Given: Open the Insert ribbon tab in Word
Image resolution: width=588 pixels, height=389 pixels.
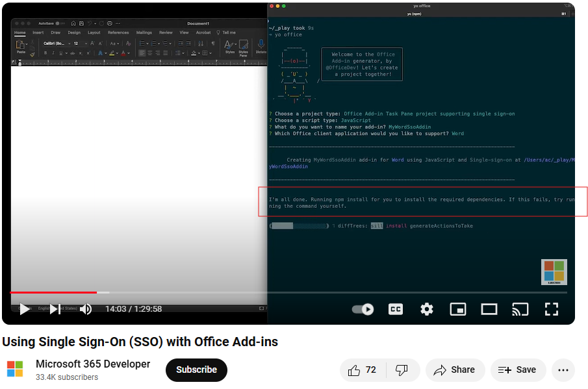Looking at the screenshot, I should click(38, 32).
